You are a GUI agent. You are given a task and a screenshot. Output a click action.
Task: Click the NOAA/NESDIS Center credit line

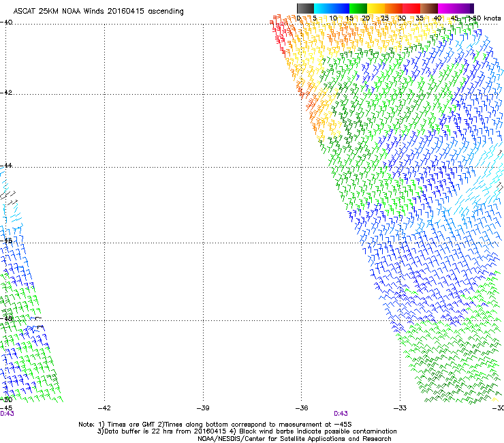coord(294,439)
